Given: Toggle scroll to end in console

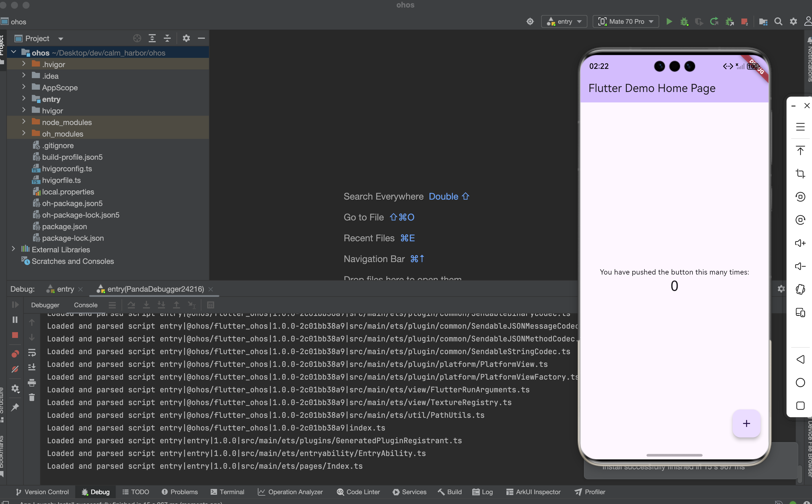Looking at the screenshot, I should click(x=32, y=367).
